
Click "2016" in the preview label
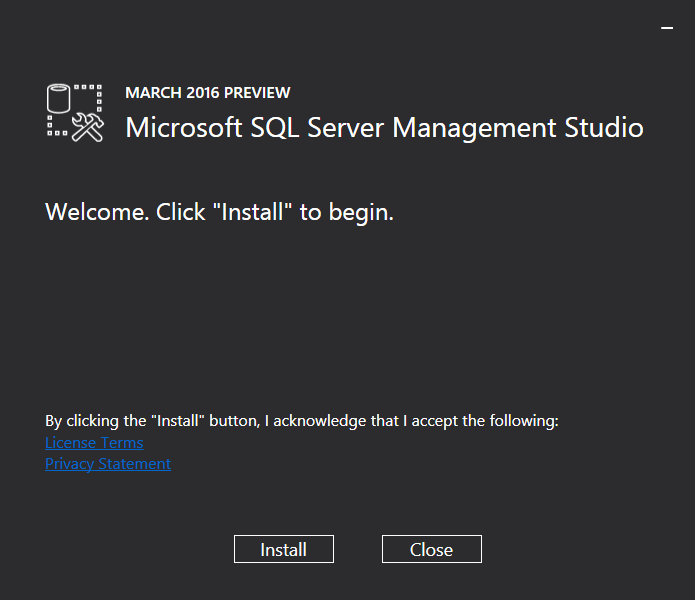(x=203, y=93)
